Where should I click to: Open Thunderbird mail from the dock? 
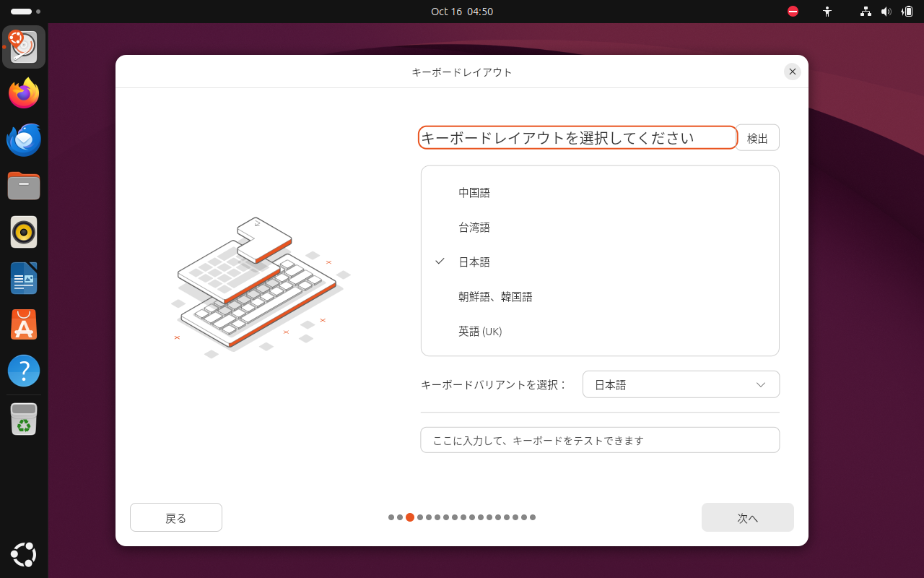[x=24, y=139]
